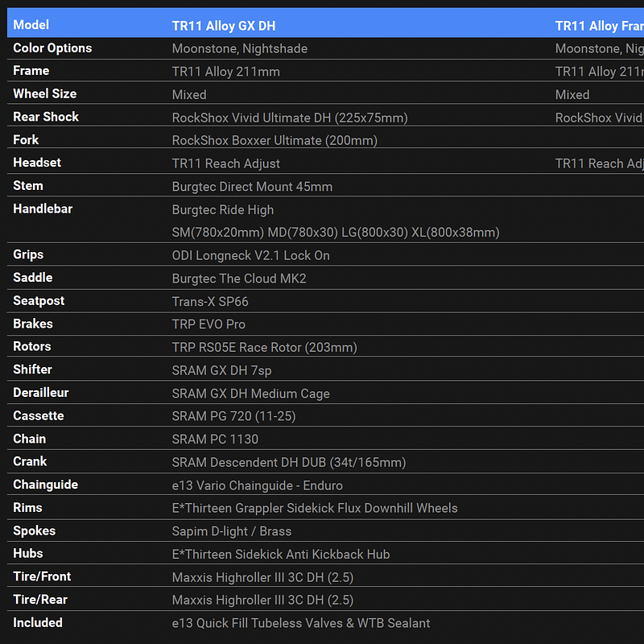
Task: Click the 'Seatpost' row label
Action: click(x=39, y=300)
